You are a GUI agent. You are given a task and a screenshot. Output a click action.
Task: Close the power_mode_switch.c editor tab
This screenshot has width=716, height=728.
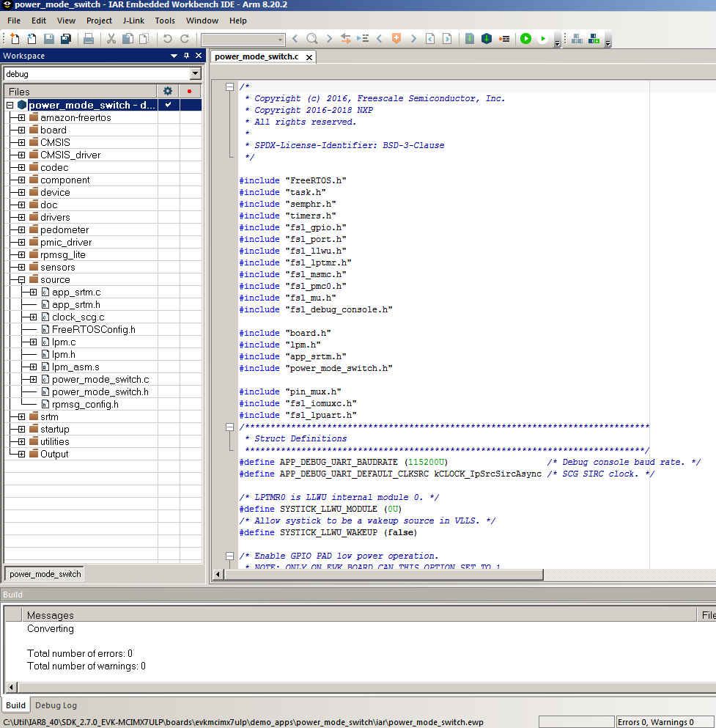(x=309, y=57)
